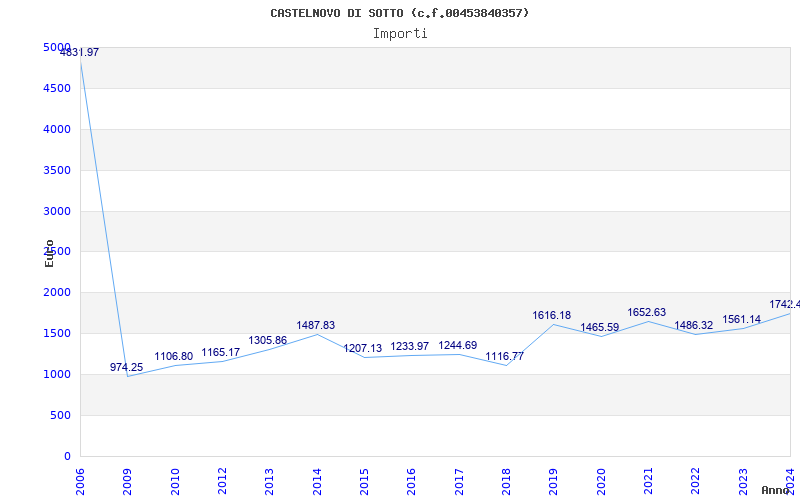Click the year 2014 axis label

[x=317, y=482]
